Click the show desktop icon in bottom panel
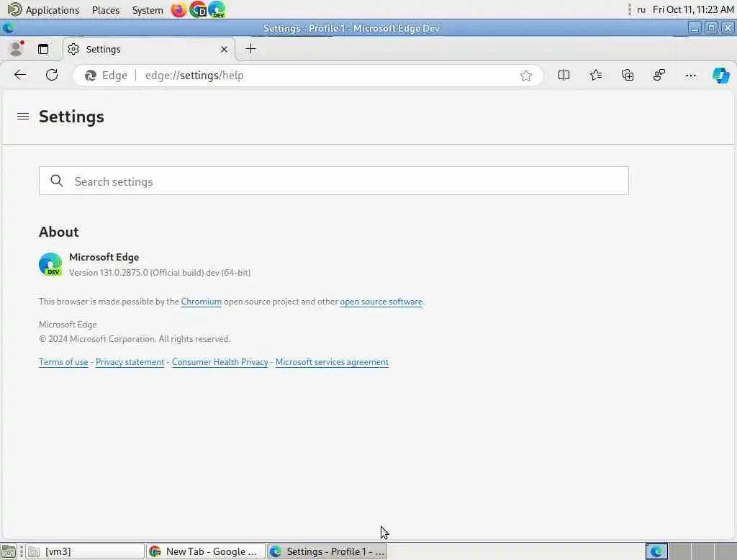The width and height of the screenshot is (737, 560). click(9, 551)
